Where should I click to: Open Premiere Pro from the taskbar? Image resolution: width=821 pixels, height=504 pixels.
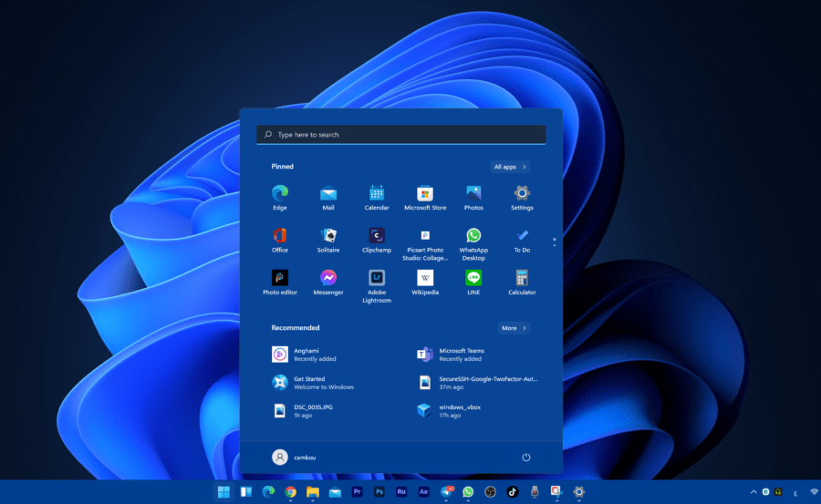pos(358,492)
